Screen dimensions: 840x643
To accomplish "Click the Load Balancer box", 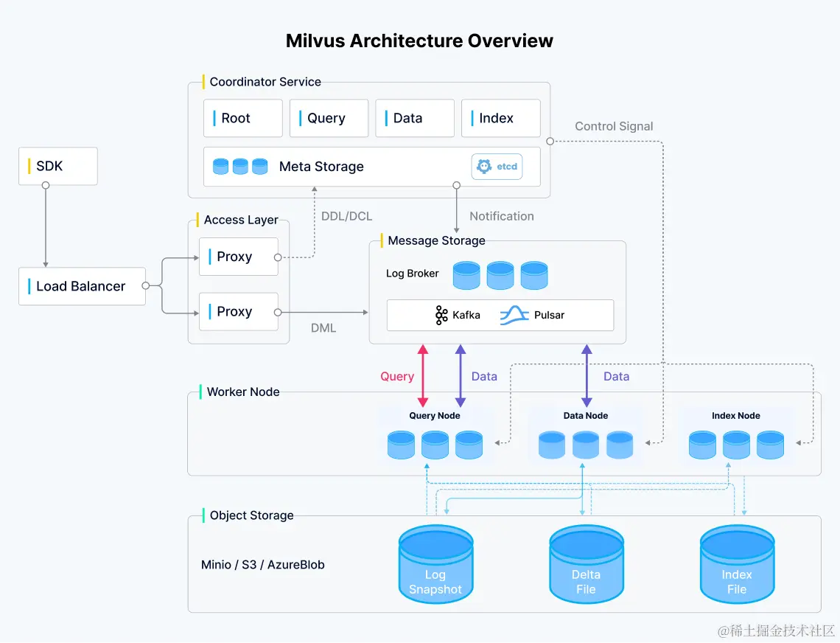I will 82,286.
